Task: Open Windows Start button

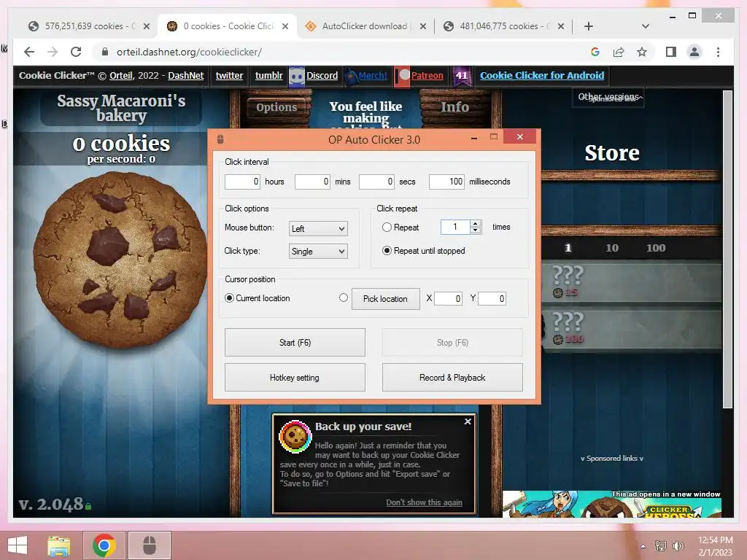Action: (18, 545)
